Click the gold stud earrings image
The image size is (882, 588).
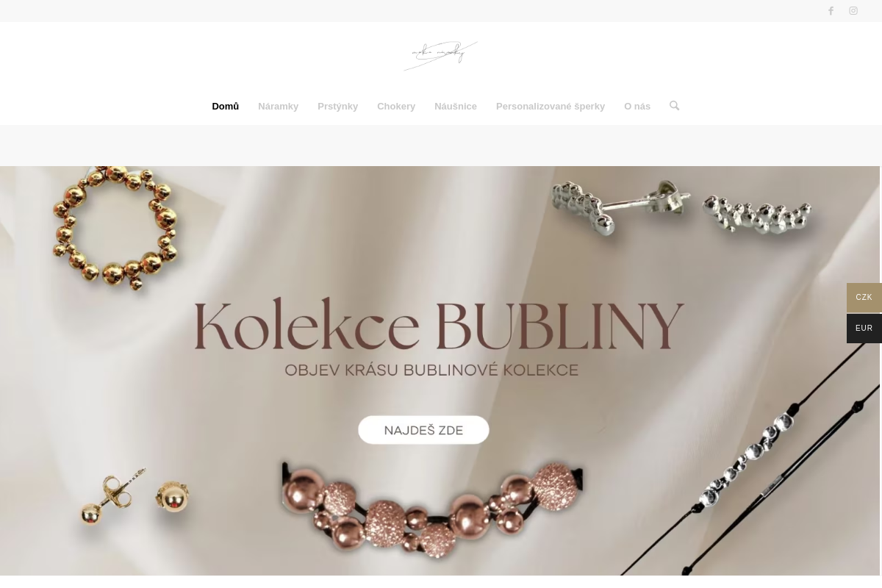pyautogui.click(x=135, y=498)
